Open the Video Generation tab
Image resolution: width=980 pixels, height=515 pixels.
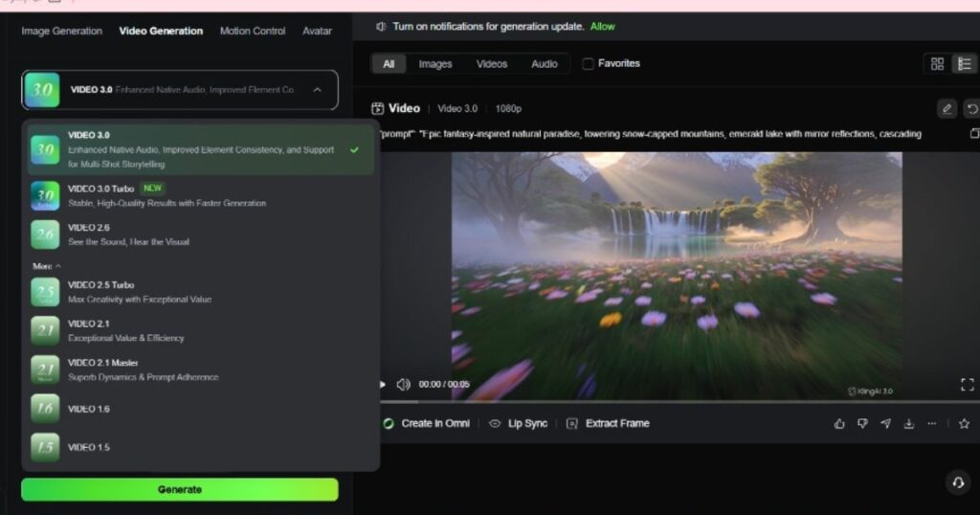tap(161, 32)
